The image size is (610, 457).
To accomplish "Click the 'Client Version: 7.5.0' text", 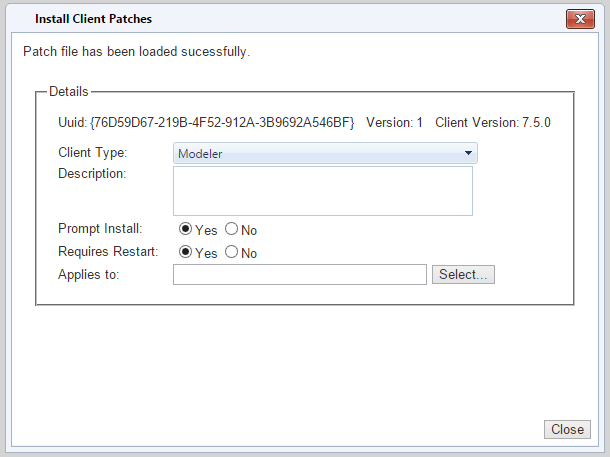I will coord(493,123).
